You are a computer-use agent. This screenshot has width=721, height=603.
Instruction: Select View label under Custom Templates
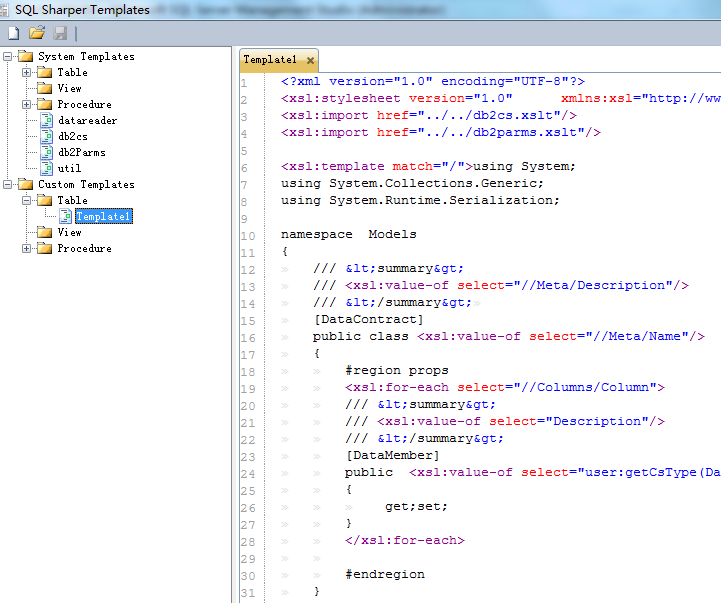[x=69, y=232]
